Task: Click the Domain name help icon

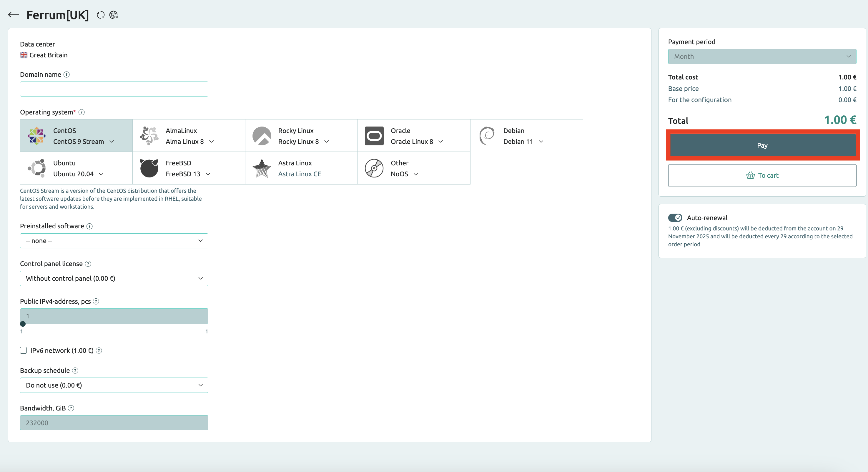Action: [67, 74]
